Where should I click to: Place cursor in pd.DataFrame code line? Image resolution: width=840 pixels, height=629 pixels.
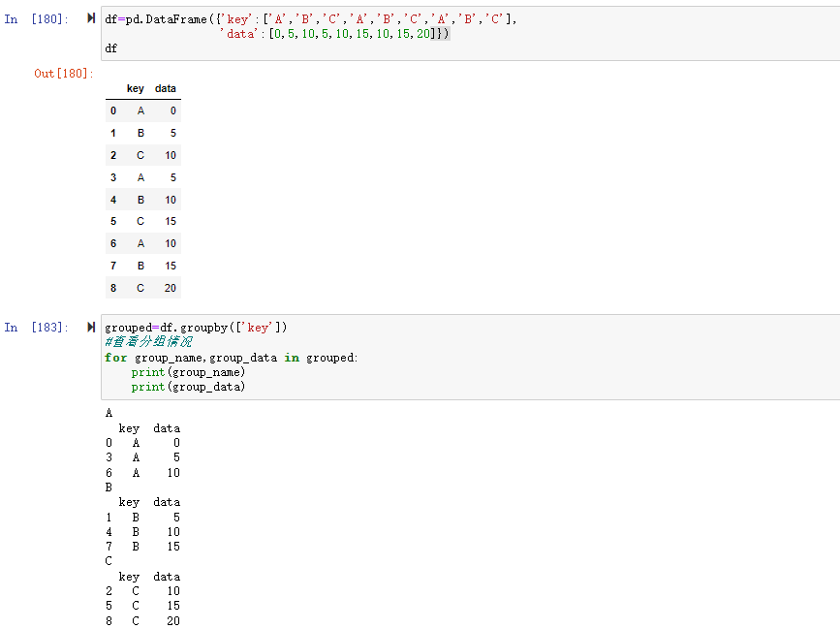(310, 19)
